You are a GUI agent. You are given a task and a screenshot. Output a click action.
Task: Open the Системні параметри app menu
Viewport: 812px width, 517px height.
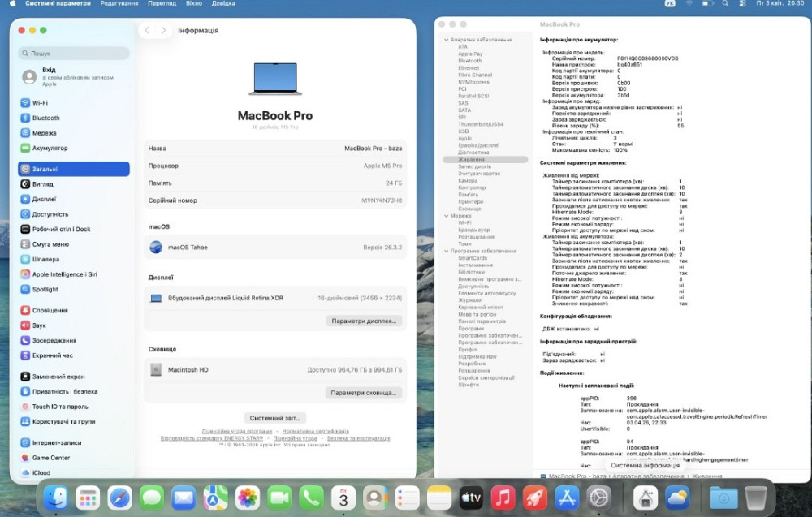click(x=58, y=3)
